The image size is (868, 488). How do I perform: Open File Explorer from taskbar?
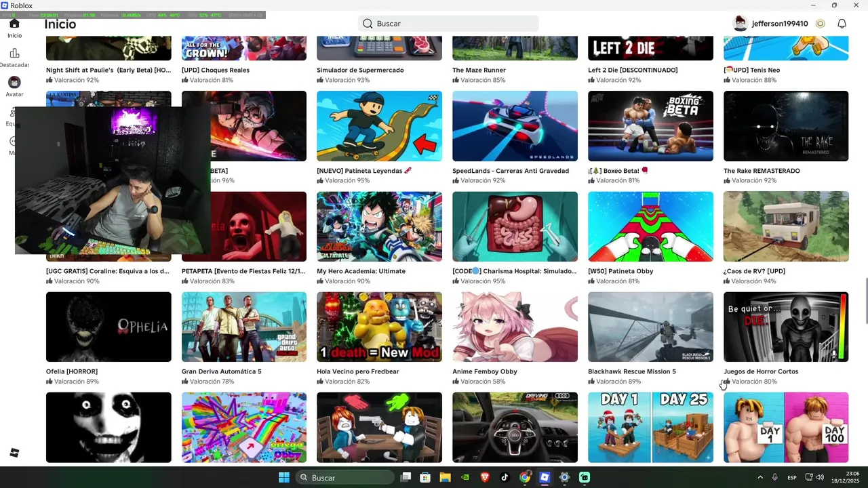445,477
